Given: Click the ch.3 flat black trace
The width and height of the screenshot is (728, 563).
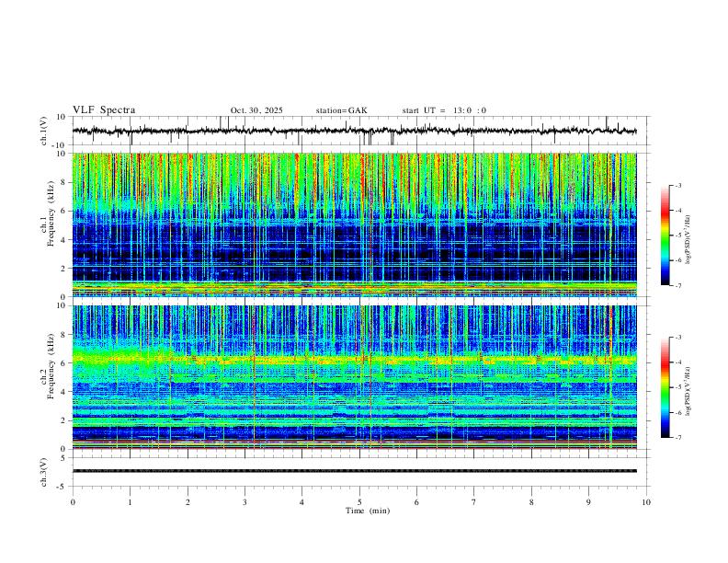Looking at the screenshot, I should 354,471.
